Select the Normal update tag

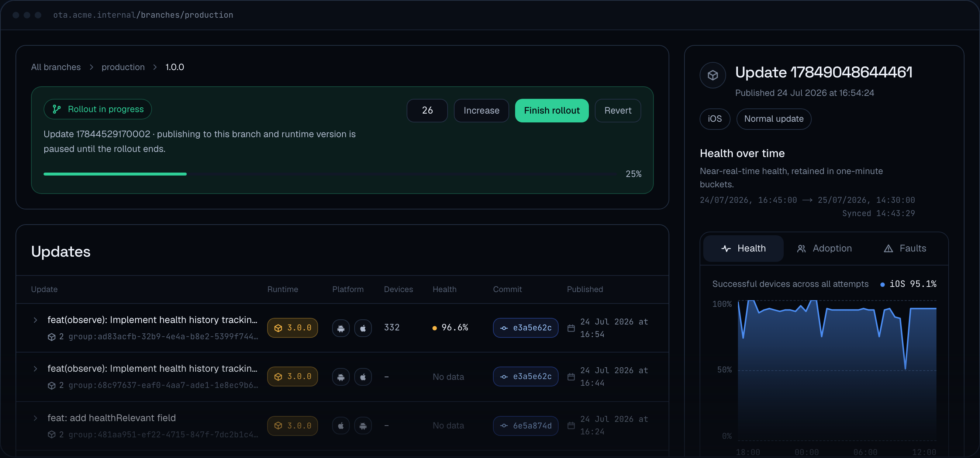[x=774, y=119]
